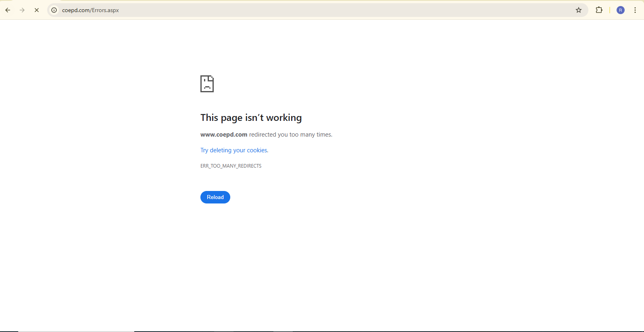Click the forward navigation arrow

click(x=22, y=10)
